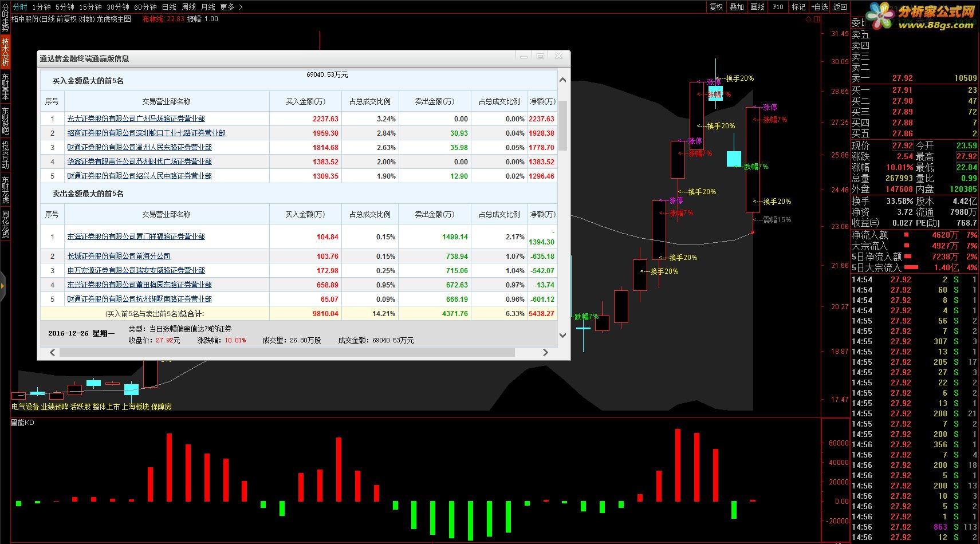The width and height of the screenshot is (980, 544).
Task: Switch to the 日线 daily chart tab
Action: point(169,7)
